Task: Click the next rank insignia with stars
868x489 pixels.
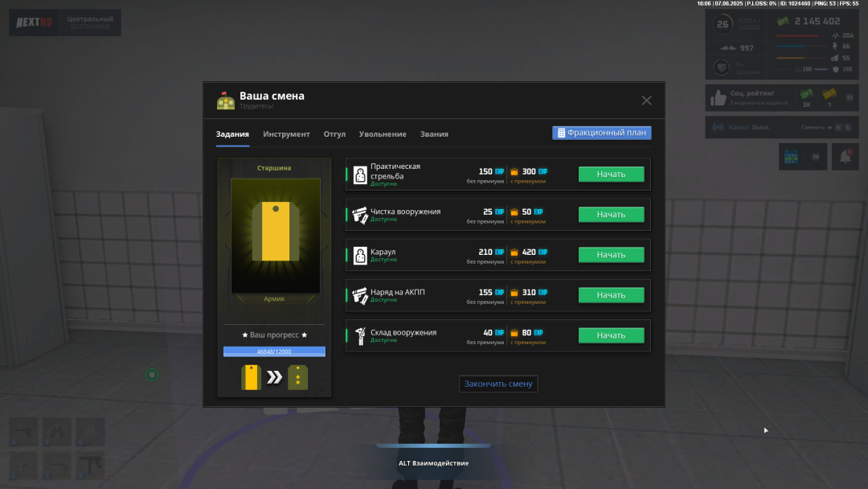Action: tap(298, 377)
